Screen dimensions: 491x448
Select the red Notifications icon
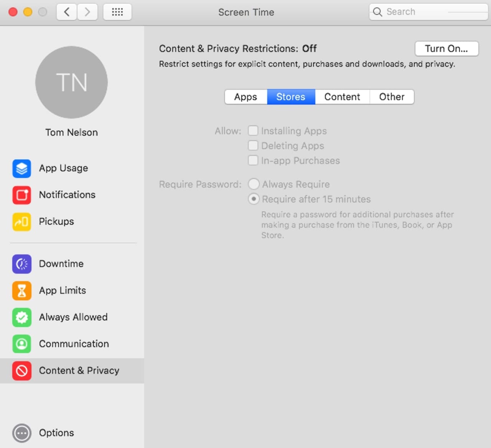21,195
